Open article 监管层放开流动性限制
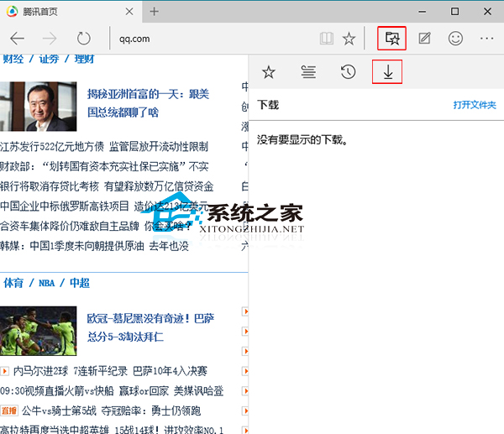This screenshot has width=504, height=434. point(159,147)
